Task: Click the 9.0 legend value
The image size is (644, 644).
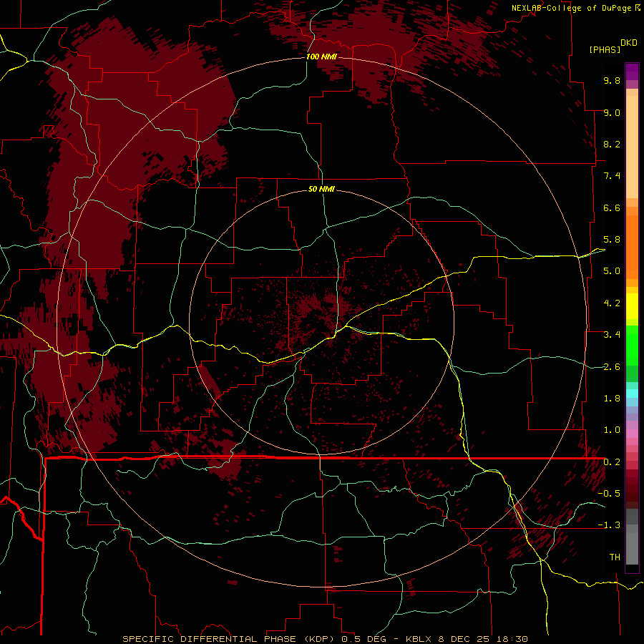Action: click(612, 112)
